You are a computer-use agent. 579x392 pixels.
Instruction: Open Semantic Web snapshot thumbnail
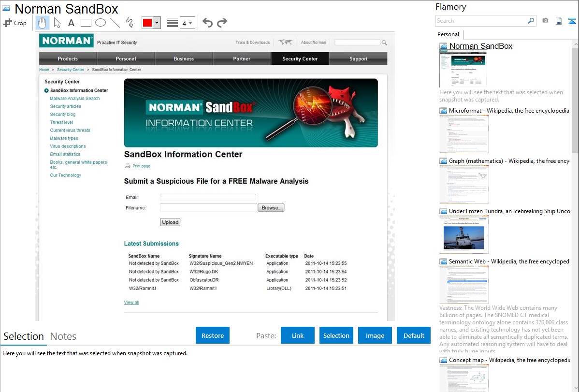tap(464, 285)
